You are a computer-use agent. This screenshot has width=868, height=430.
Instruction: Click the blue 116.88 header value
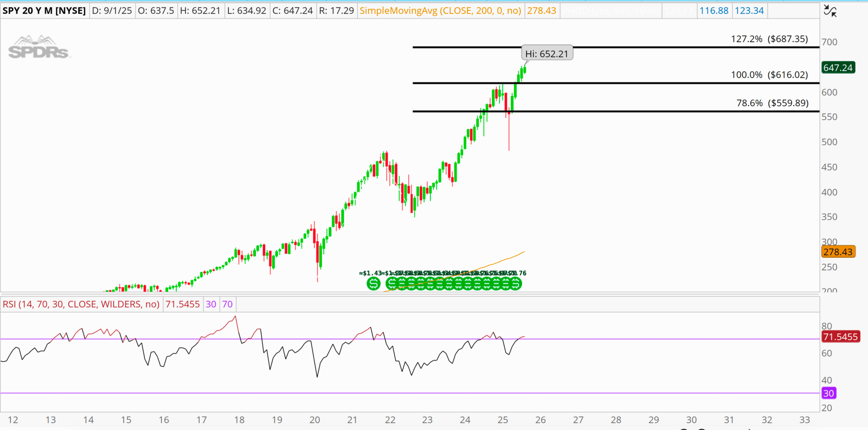point(714,10)
